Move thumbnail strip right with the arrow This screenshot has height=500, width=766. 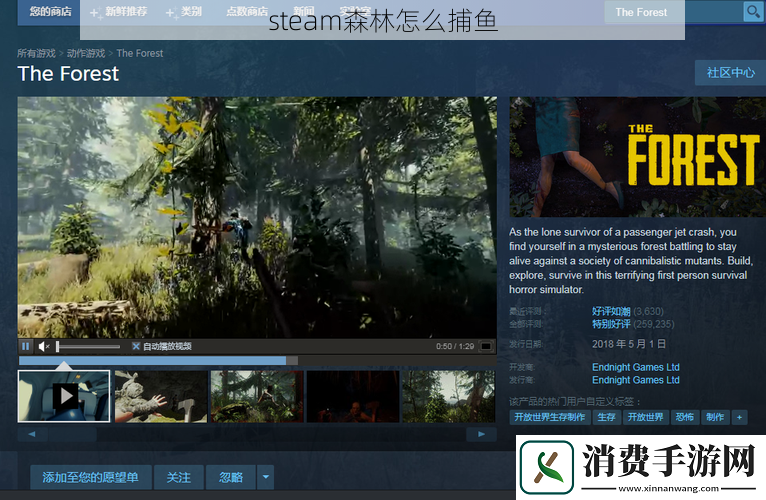(x=481, y=434)
